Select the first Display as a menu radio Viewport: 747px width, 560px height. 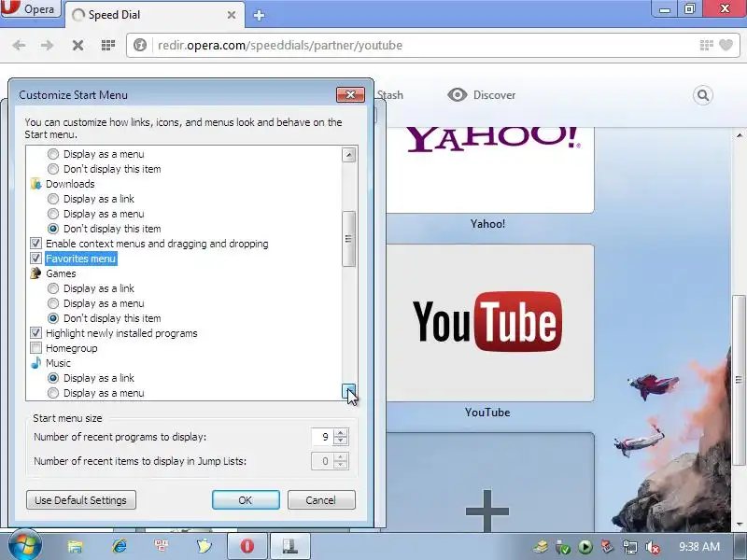[53, 154]
